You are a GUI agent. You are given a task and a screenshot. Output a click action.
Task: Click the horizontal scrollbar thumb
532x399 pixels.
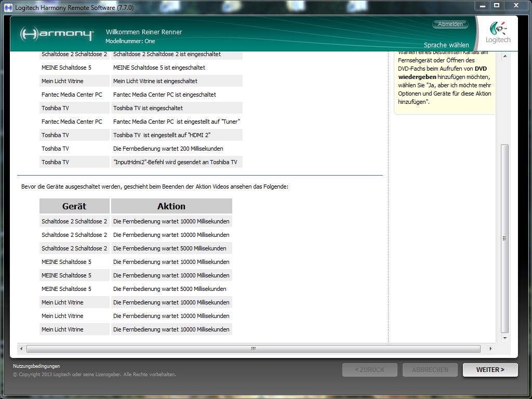pyautogui.click(x=254, y=349)
